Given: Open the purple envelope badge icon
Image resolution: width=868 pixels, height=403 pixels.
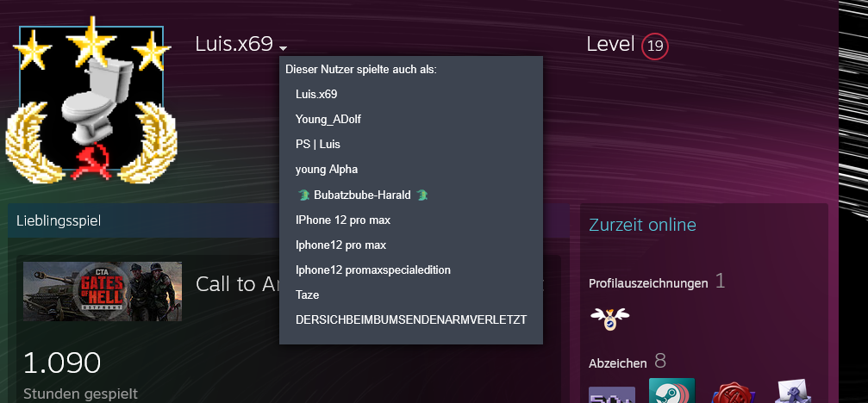Looking at the screenshot, I should click(791, 392).
